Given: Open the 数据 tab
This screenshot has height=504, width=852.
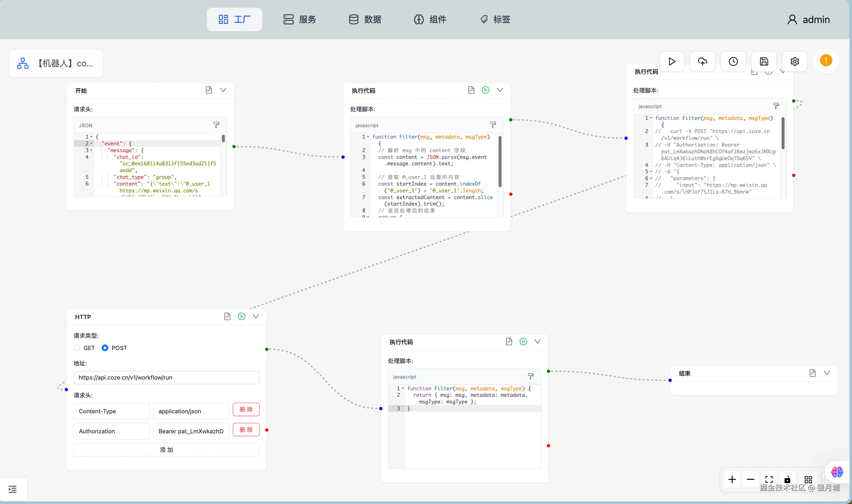Looking at the screenshot, I should point(365,19).
